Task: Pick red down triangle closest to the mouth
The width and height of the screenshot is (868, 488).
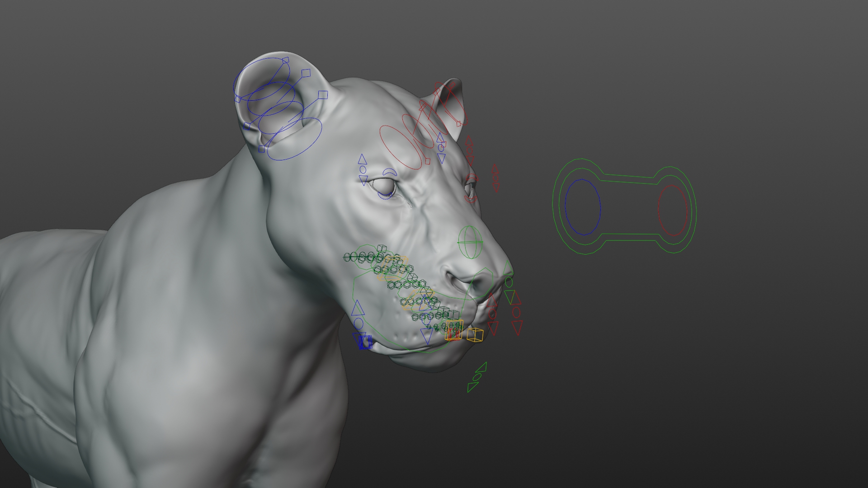Action: point(493,328)
